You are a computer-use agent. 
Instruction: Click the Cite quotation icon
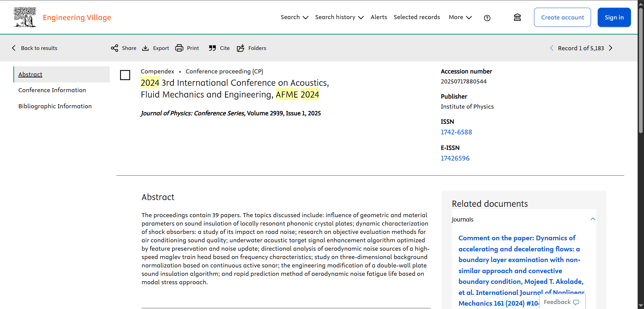pyautogui.click(x=212, y=48)
